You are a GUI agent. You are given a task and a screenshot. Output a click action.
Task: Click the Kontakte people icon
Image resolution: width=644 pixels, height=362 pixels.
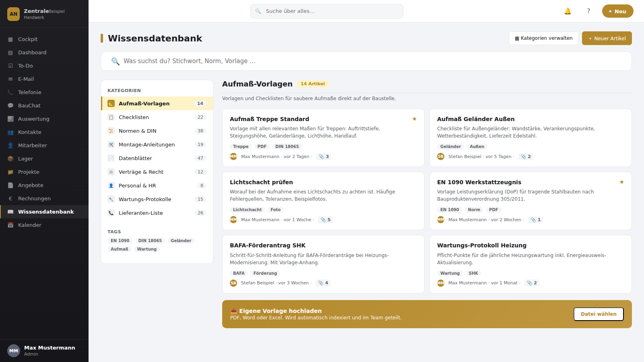pos(10,132)
